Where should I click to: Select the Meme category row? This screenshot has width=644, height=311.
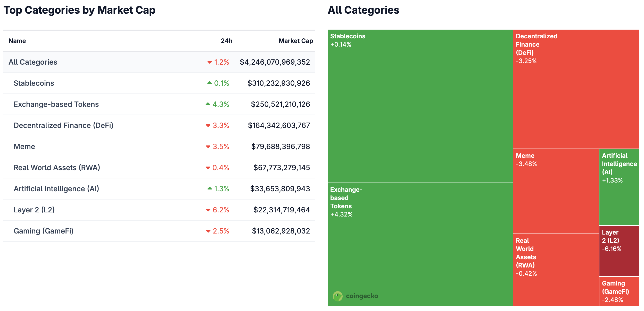click(x=24, y=146)
